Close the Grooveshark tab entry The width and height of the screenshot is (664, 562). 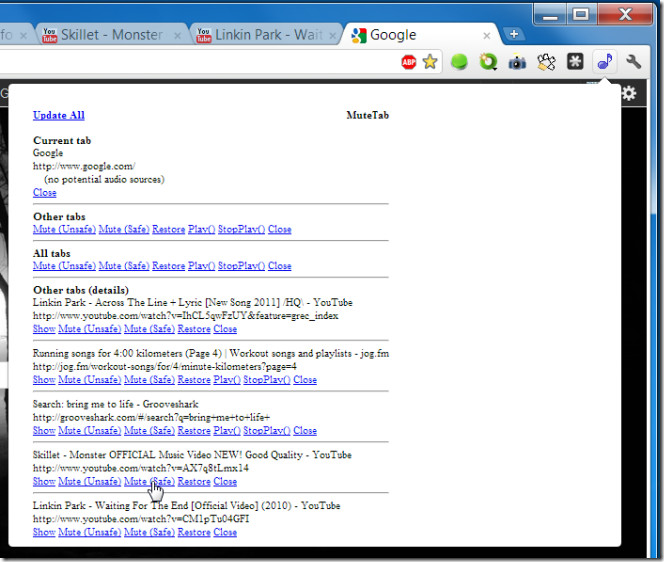[x=305, y=431]
